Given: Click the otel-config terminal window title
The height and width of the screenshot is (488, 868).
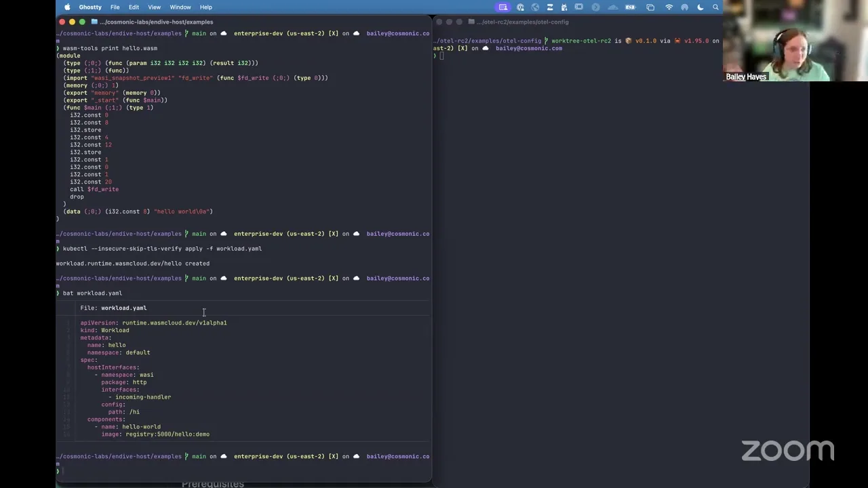Looking at the screenshot, I should 522,22.
